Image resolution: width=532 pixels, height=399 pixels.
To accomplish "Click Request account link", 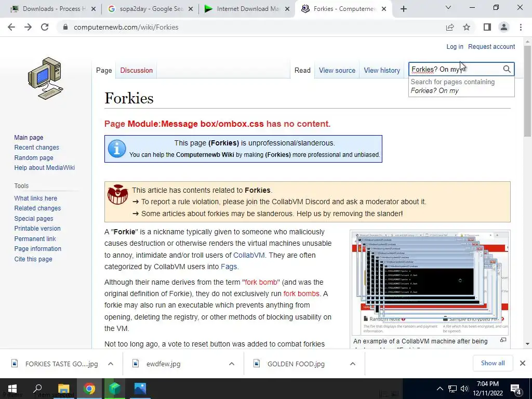I will tap(491, 46).
